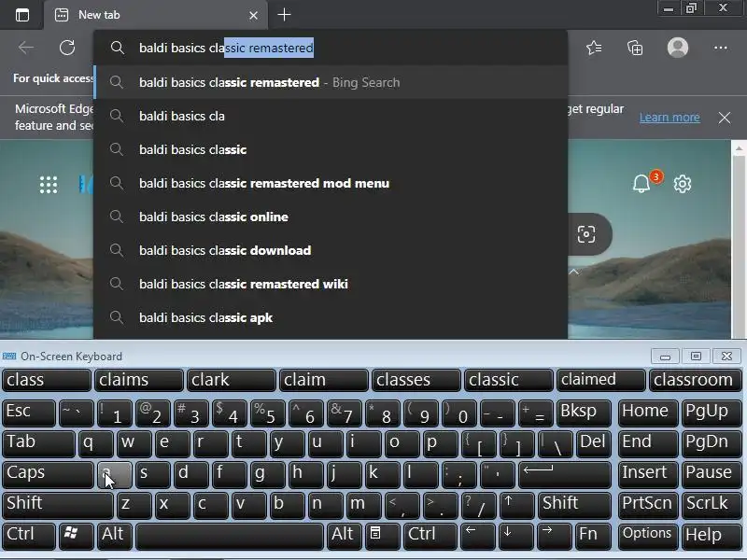The width and height of the screenshot is (747, 560).
Task: Close the New tab tab
Action: pos(253,15)
